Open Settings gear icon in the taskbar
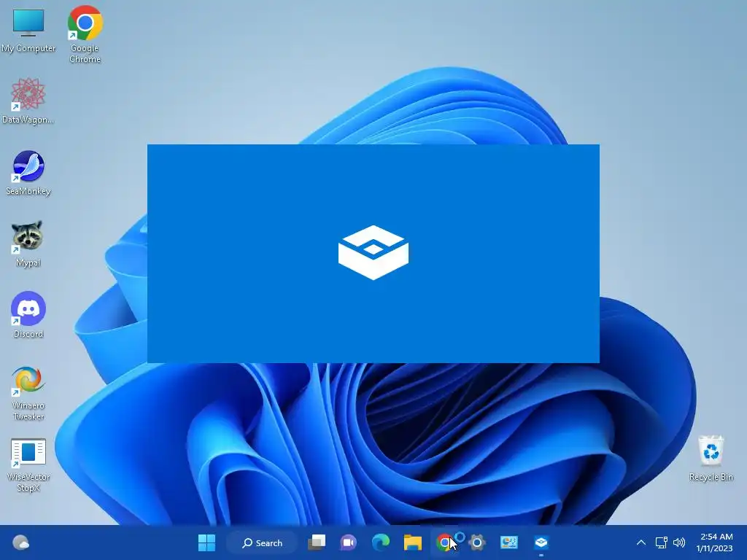Image resolution: width=747 pixels, height=560 pixels. tap(477, 542)
